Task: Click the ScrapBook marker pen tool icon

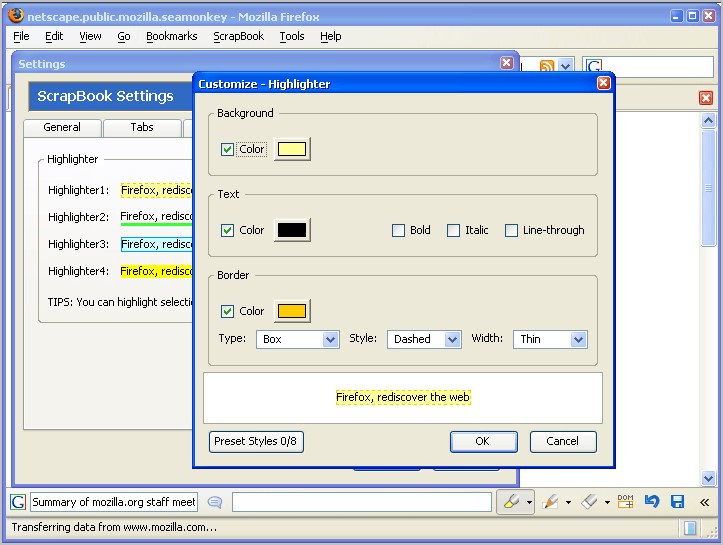Action: pyautogui.click(x=550, y=501)
